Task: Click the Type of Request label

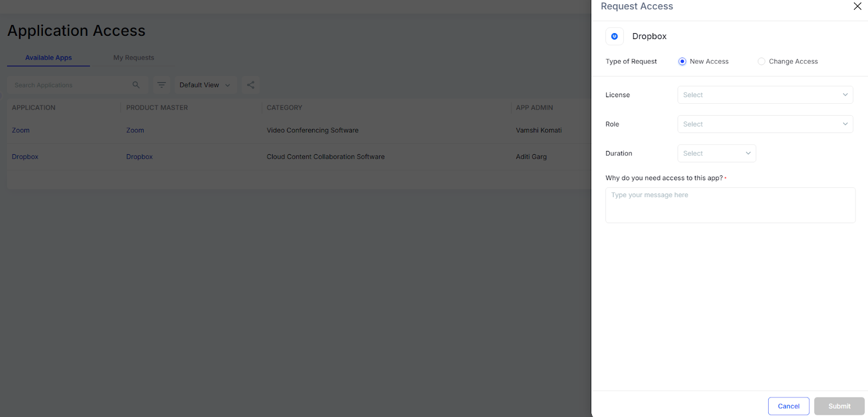Action: click(x=631, y=61)
